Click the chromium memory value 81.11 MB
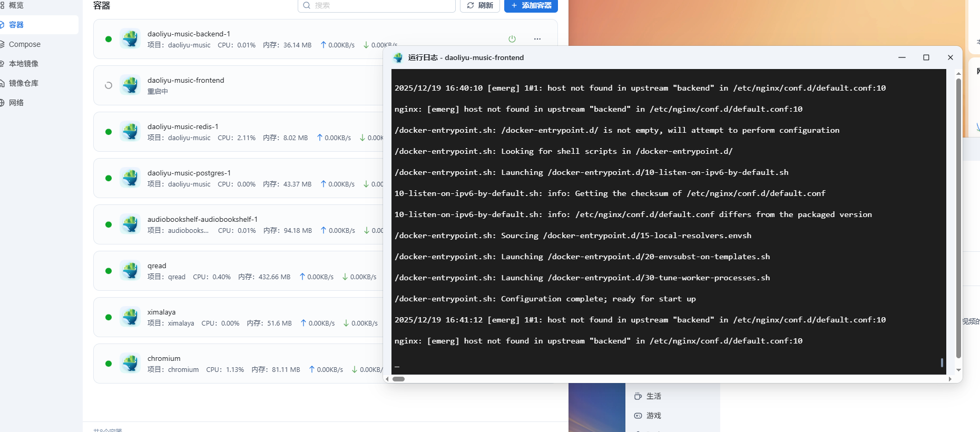Viewport: 980px width, 432px height. click(286, 370)
